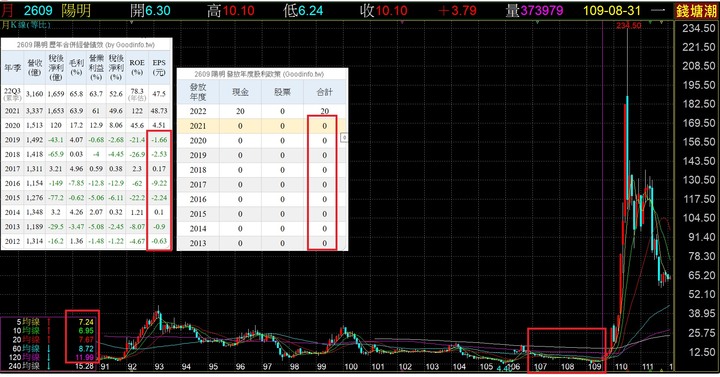The height and width of the screenshot is (377, 720).
Task: Click the 發放年度 column header
Action: tap(198, 92)
